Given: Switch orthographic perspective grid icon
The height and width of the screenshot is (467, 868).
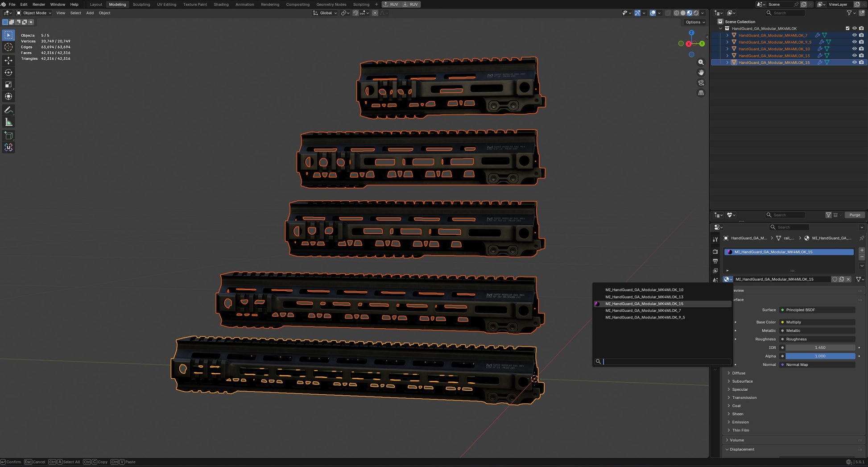Looking at the screenshot, I should pyautogui.click(x=701, y=93).
